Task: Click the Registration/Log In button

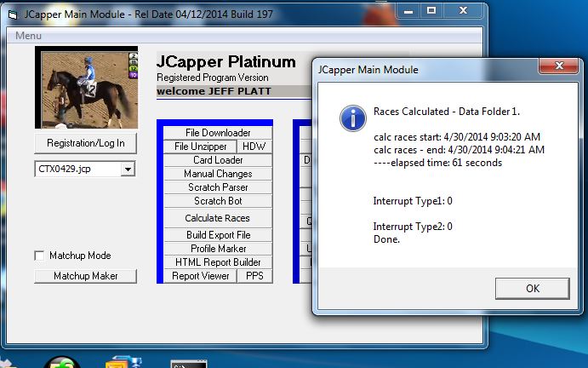Action: 85,143
